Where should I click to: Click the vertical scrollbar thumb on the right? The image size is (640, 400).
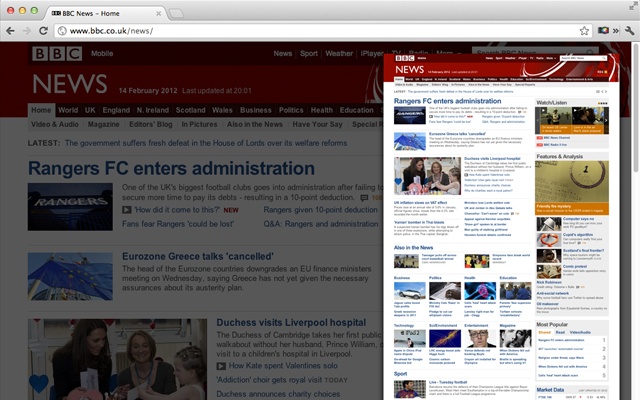[636, 107]
